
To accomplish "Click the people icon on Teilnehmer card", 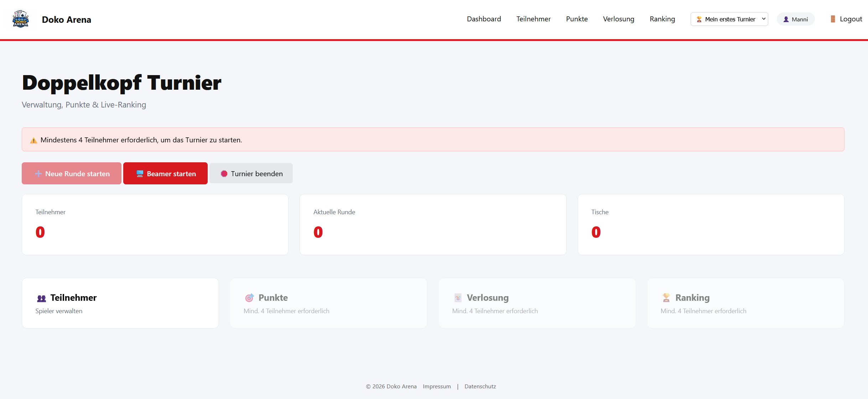I will [41, 298].
